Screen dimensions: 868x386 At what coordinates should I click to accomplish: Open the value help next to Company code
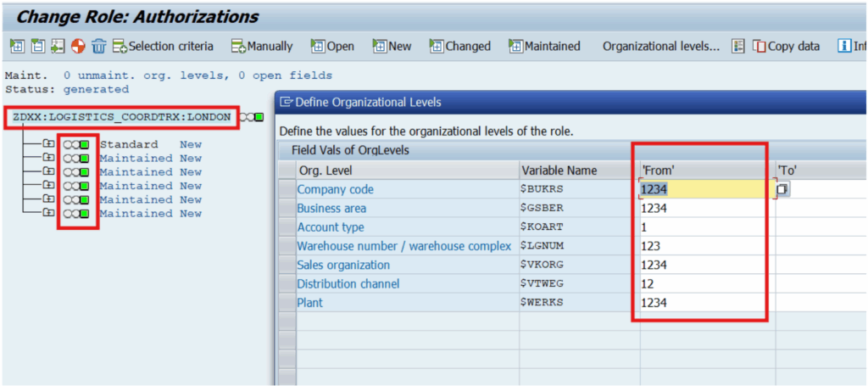(x=782, y=189)
